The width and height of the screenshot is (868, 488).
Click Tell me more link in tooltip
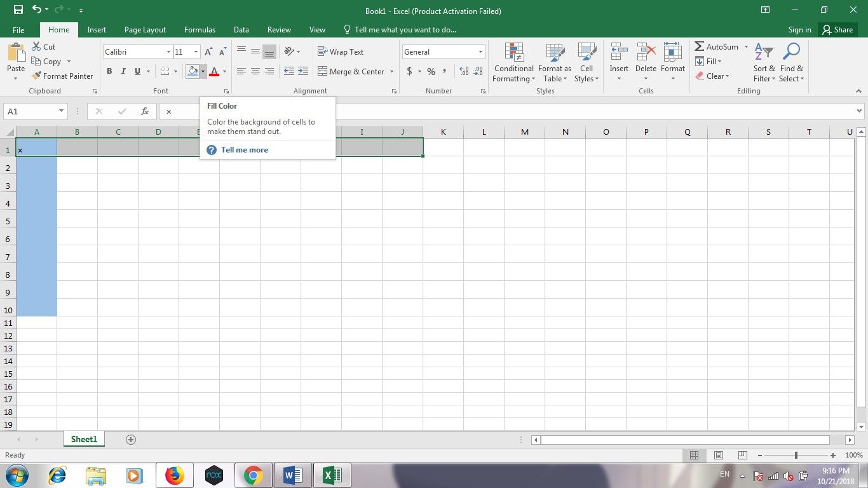(245, 150)
